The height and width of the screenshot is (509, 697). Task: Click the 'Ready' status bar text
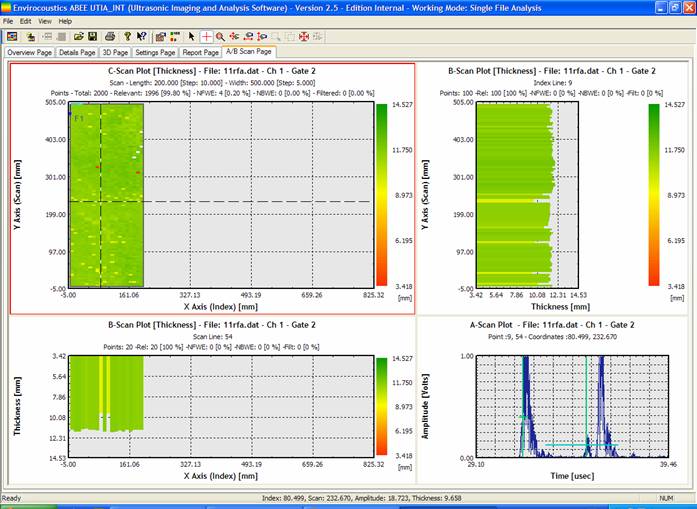click(x=12, y=498)
